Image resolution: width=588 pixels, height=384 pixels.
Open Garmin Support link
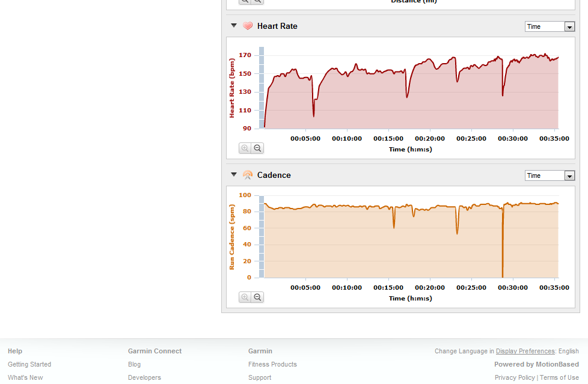click(x=260, y=377)
